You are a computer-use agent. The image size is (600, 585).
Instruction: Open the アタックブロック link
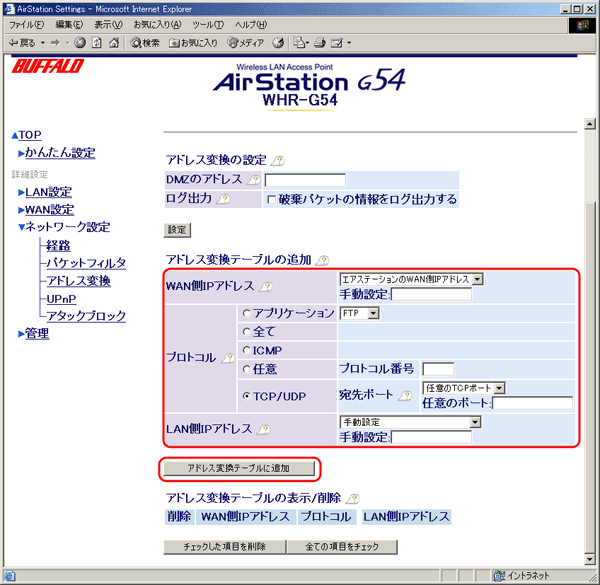[x=86, y=316]
